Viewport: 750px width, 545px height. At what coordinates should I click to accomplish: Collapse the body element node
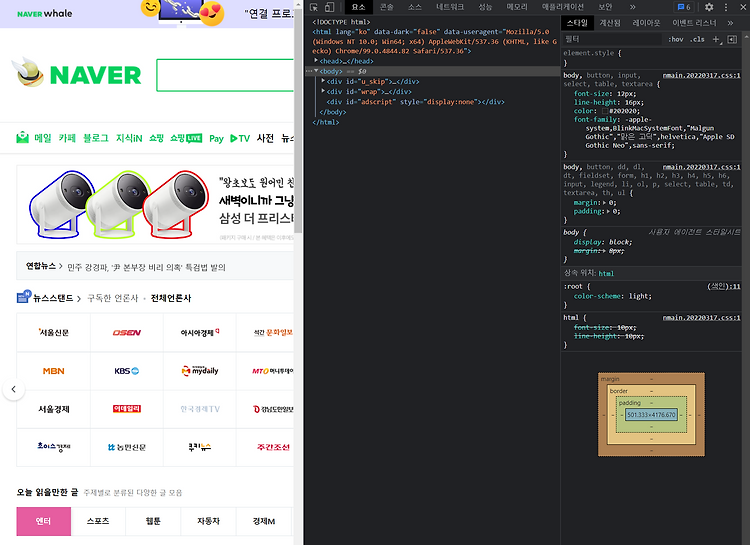(316, 71)
